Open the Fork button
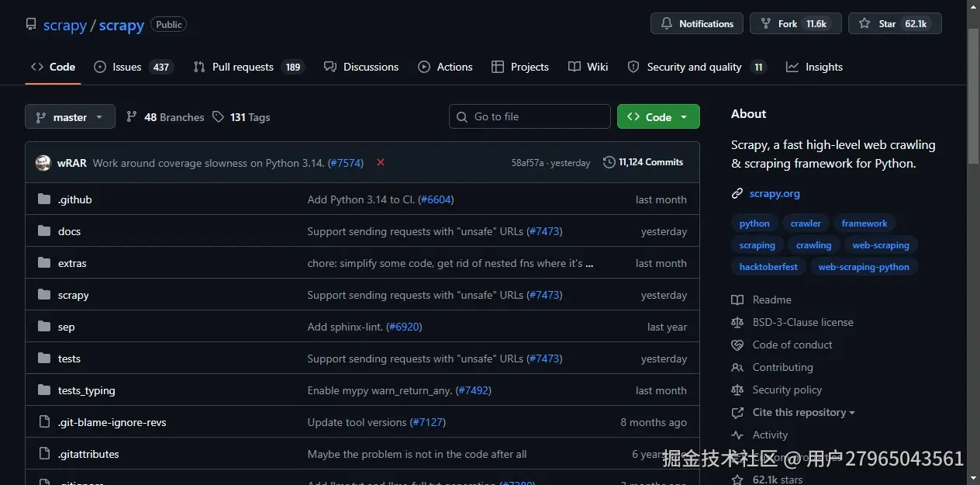980x485 pixels. (x=796, y=24)
